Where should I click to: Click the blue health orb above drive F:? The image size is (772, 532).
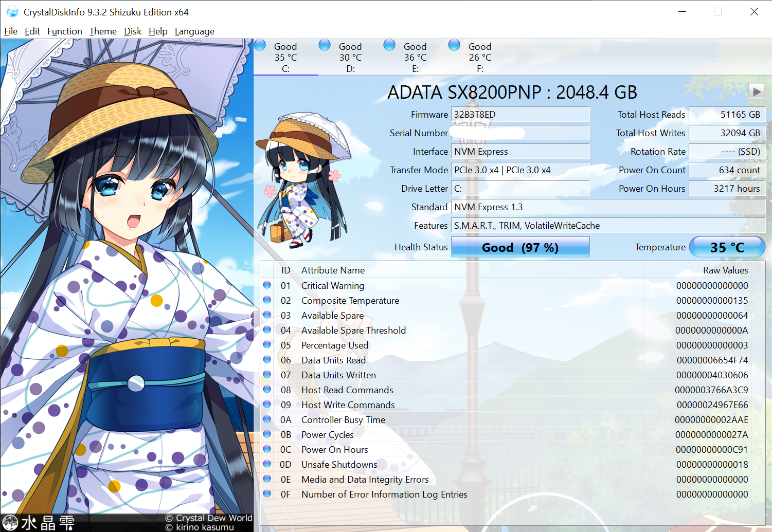click(454, 45)
